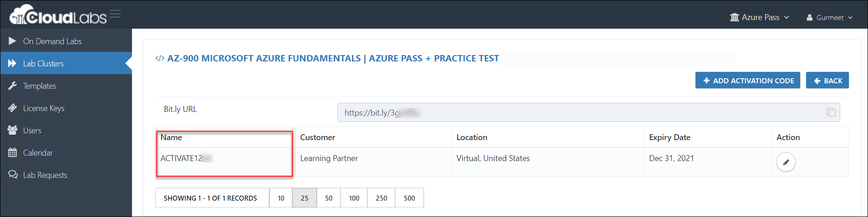
Task: Click the Azure Pass institution icon
Action: pos(734,17)
